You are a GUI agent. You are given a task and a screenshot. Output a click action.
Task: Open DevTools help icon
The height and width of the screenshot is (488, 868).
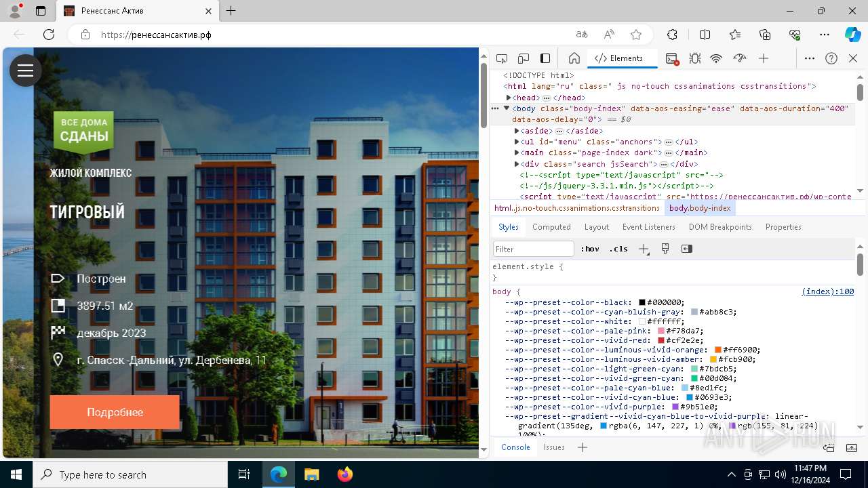tap(831, 58)
